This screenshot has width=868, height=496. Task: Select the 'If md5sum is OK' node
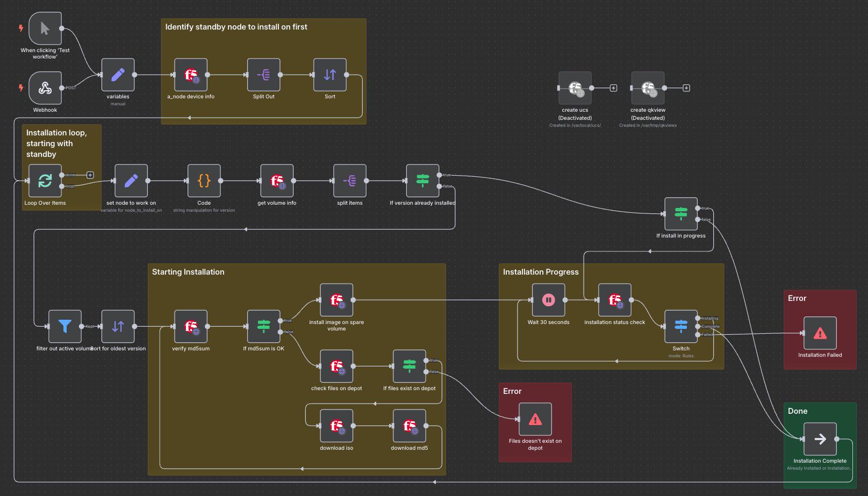click(263, 326)
